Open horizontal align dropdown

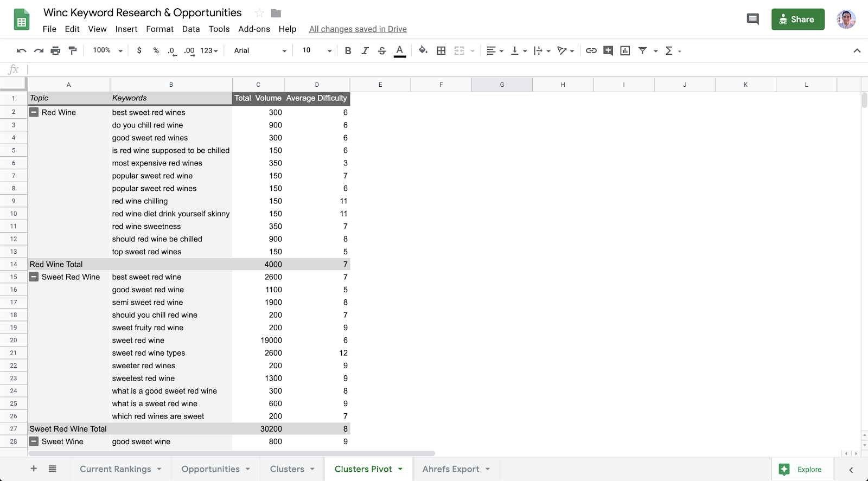[x=495, y=50]
